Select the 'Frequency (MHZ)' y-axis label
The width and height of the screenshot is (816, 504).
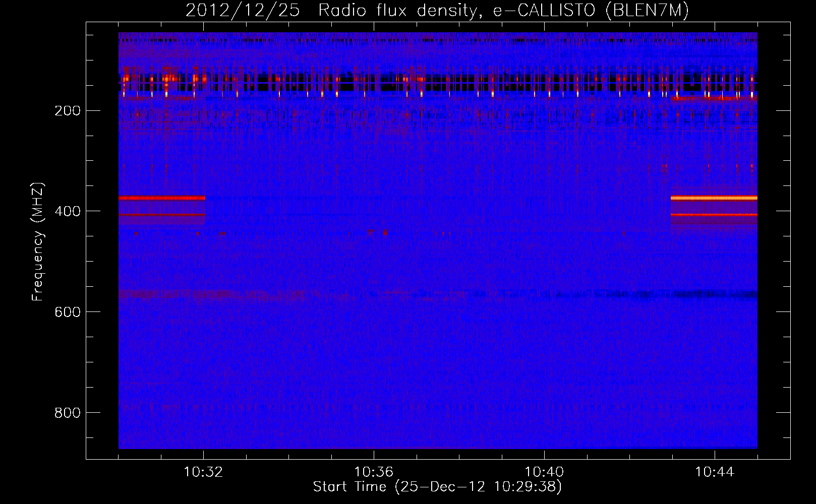tap(38, 242)
